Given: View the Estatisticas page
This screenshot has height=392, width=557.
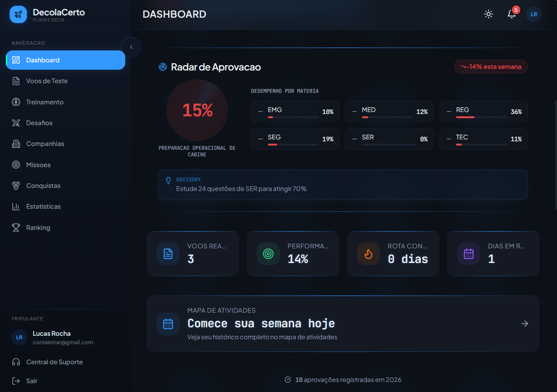Looking at the screenshot, I should pyautogui.click(x=66, y=206).
